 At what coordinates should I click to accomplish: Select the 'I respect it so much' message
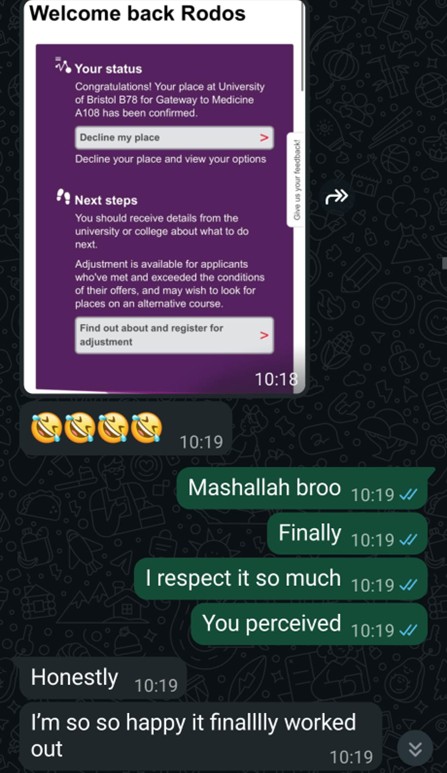280,579
